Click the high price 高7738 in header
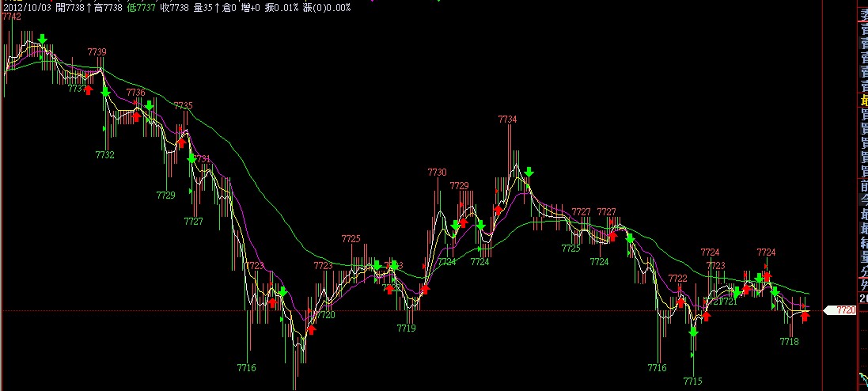 coord(108,8)
